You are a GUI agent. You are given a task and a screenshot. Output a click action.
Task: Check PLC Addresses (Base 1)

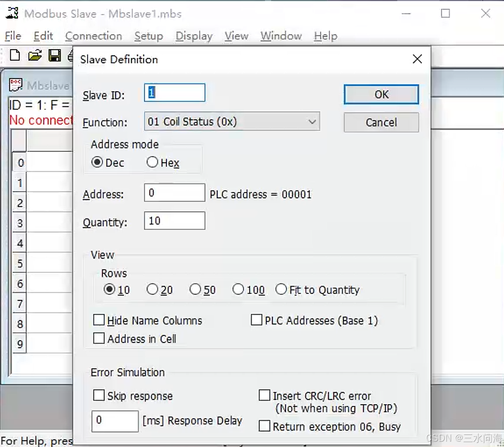point(256,320)
